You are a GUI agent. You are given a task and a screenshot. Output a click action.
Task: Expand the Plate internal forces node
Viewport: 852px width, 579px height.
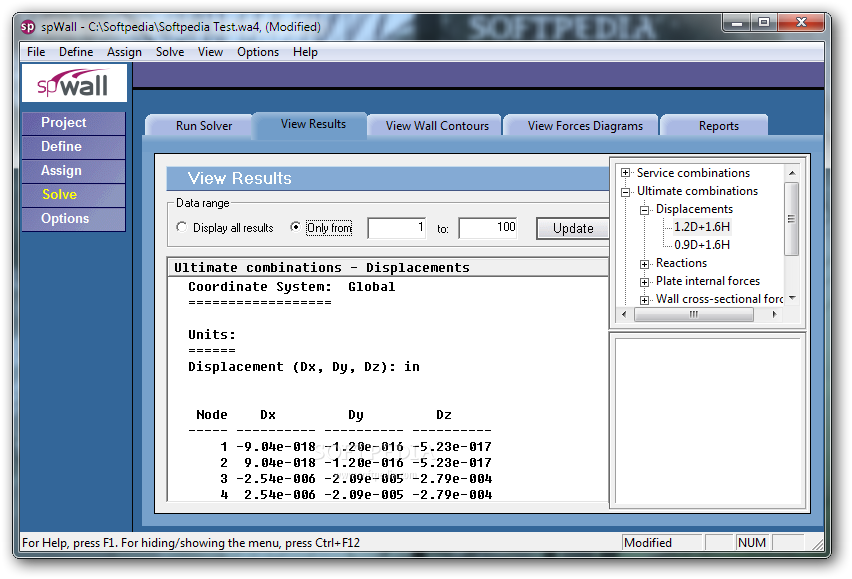644,282
